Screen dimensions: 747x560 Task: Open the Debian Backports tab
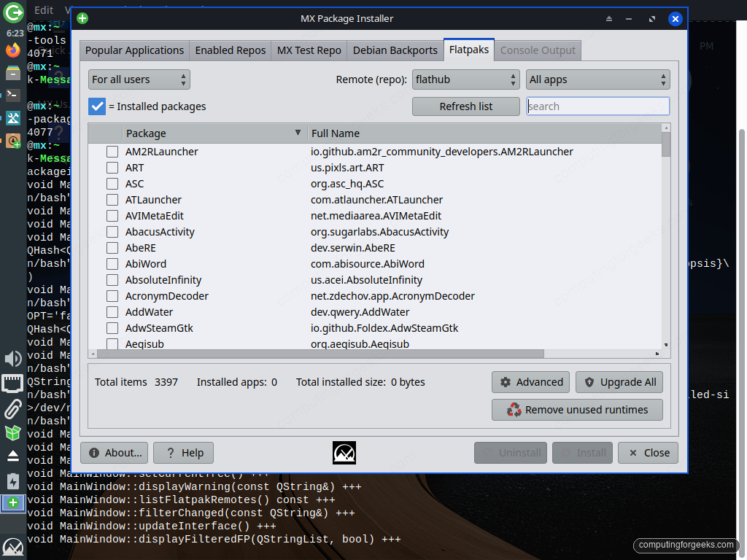pyautogui.click(x=395, y=50)
